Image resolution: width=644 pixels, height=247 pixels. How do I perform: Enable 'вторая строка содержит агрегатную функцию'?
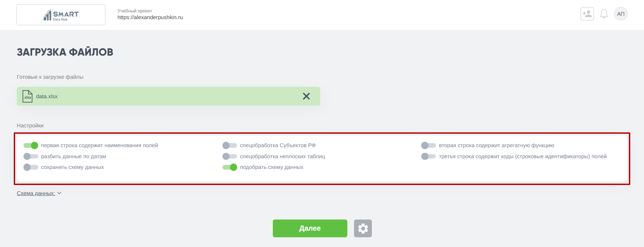click(x=428, y=145)
